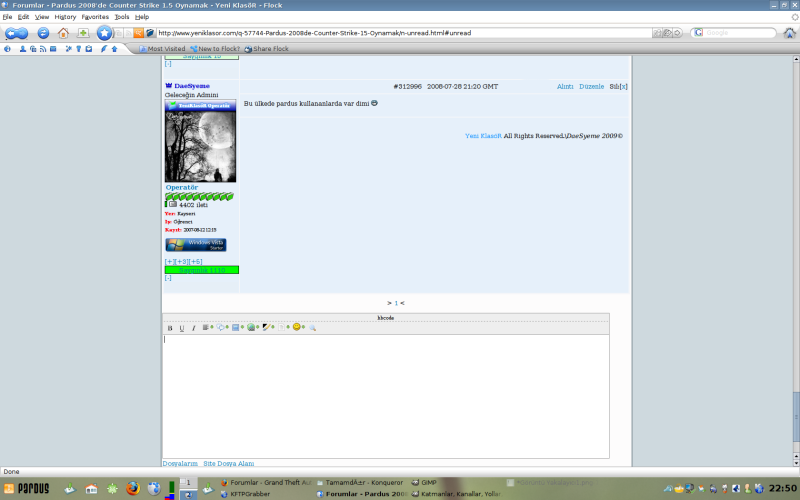Click the Italic formatting icon in editor

[194, 328]
